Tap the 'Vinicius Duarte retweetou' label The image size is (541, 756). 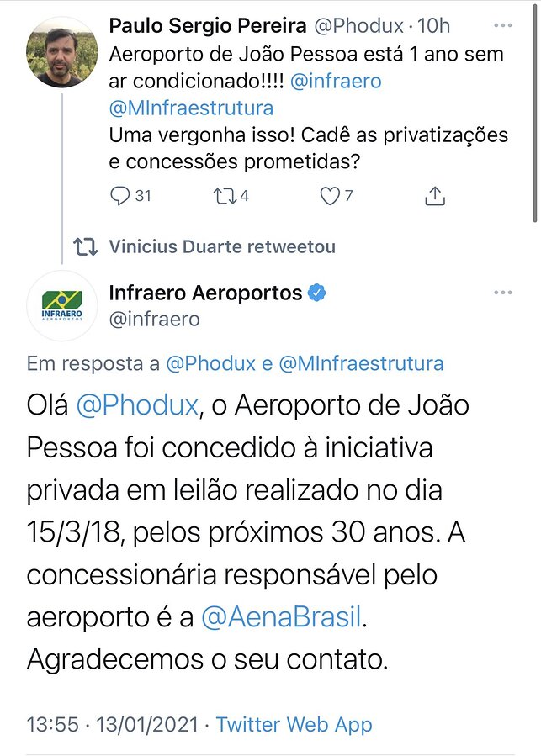point(222,246)
